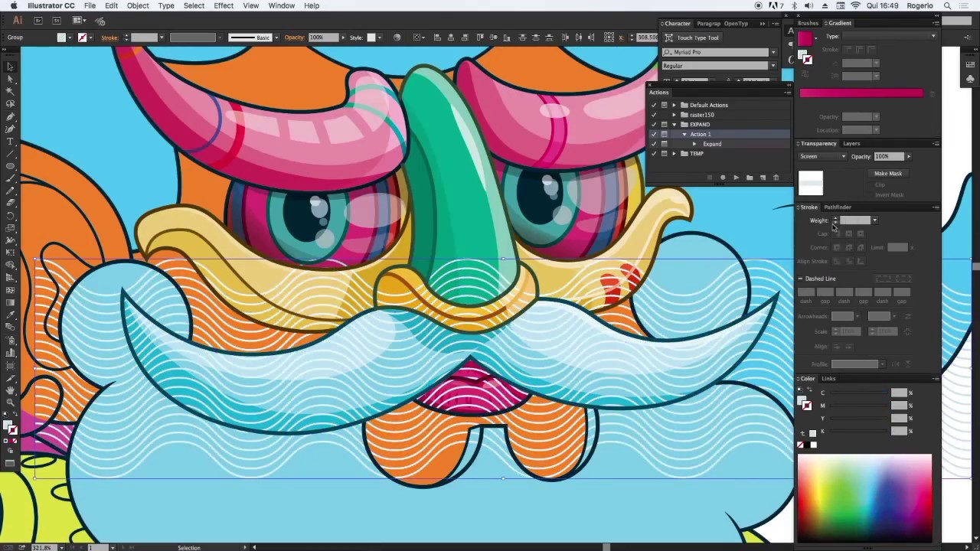Viewport: 980px width, 551px height.
Task: Select the Eyedropper tool in toolbox
Action: click(11, 315)
